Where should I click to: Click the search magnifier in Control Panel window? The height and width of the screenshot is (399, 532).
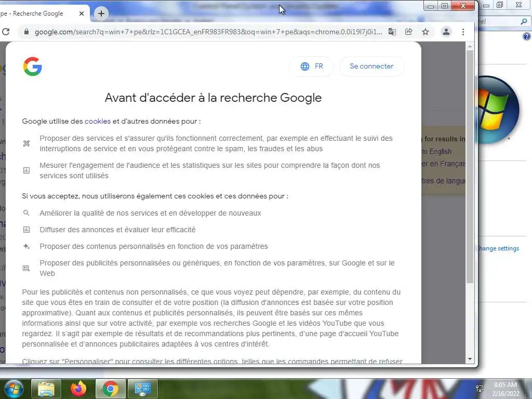pyautogui.click(x=524, y=22)
